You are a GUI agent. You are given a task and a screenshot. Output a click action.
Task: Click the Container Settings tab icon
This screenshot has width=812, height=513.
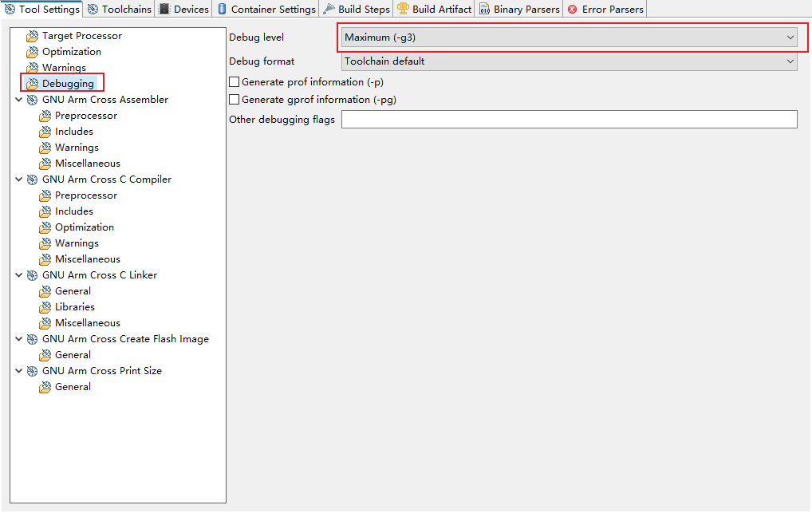click(x=223, y=9)
